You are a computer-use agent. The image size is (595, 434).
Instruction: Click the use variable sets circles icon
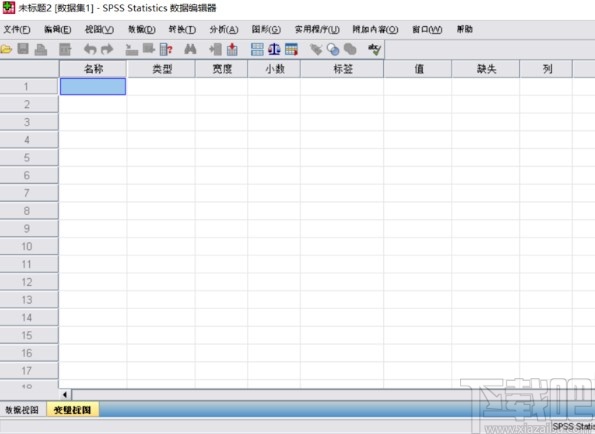tap(333, 50)
